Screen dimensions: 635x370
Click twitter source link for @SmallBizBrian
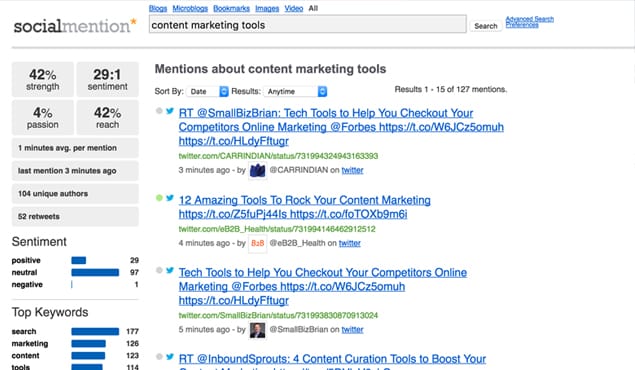click(x=352, y=330)
